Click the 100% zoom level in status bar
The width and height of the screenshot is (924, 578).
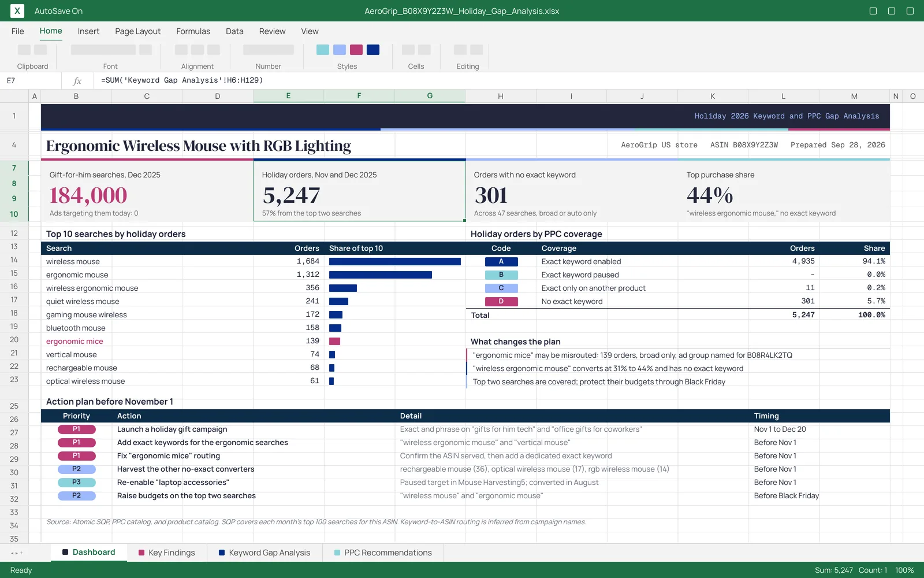[904, 570]
